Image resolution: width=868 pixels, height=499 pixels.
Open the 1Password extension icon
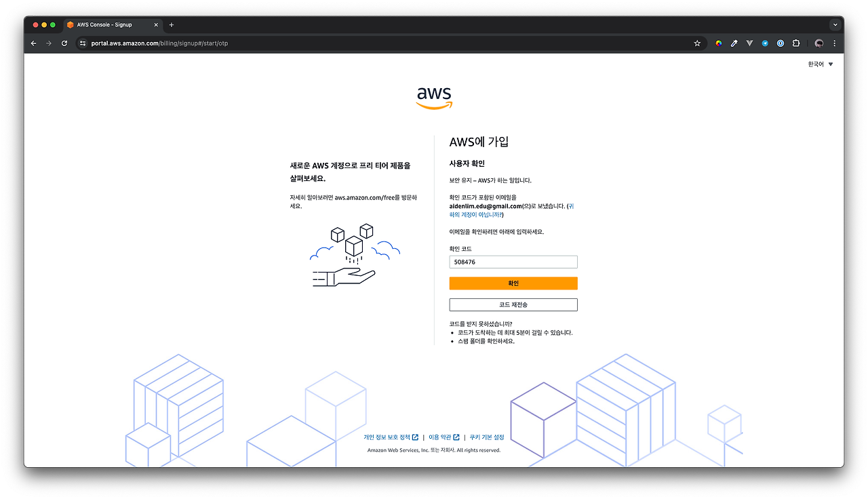coord(781,43)
